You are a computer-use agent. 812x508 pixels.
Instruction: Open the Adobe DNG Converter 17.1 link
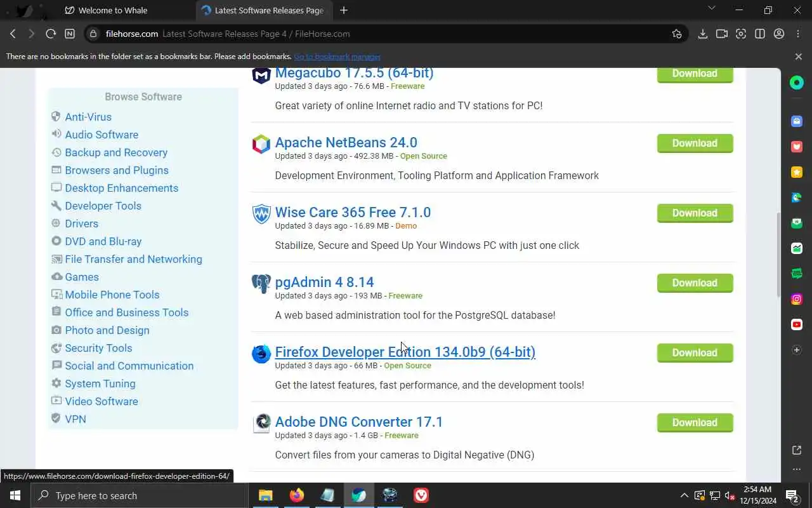[x=358, y=422]
